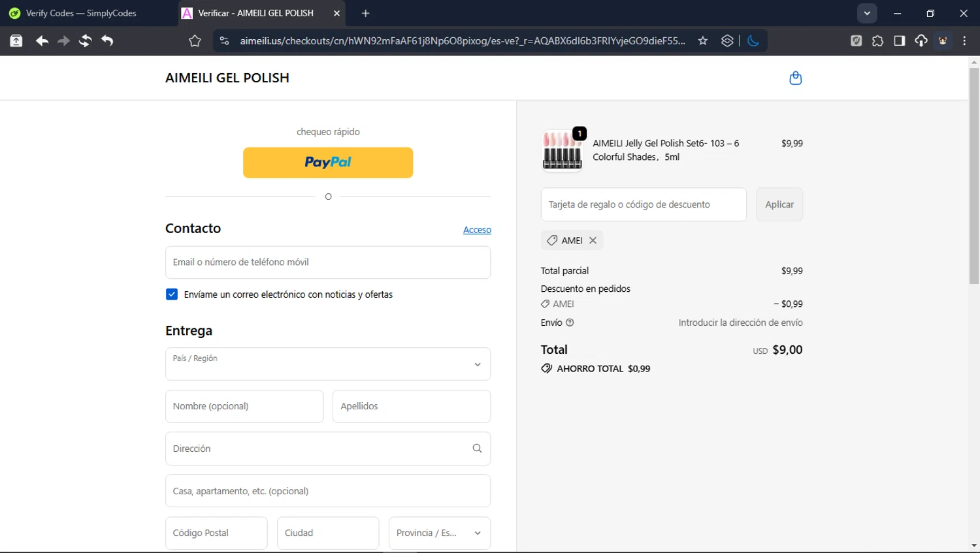This screenshot has height=553, width=980.
Task: Focus the Nombre (opcional) field
Action: point(244,406)
